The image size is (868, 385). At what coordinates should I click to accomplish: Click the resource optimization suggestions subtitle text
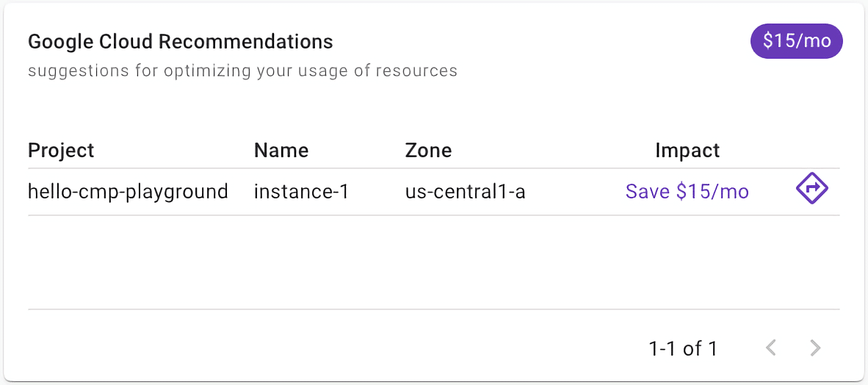click(x=242, y=71)
